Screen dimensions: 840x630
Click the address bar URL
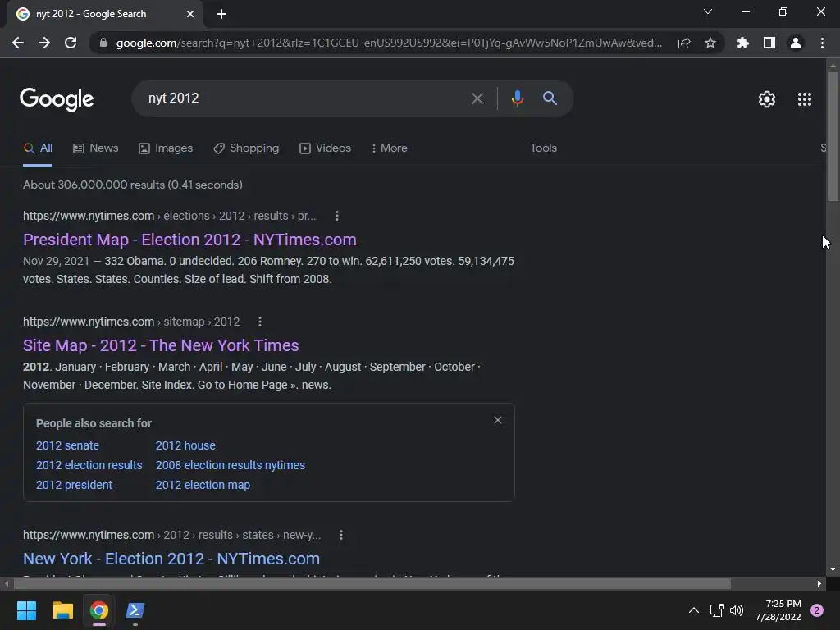click(389, 43)
